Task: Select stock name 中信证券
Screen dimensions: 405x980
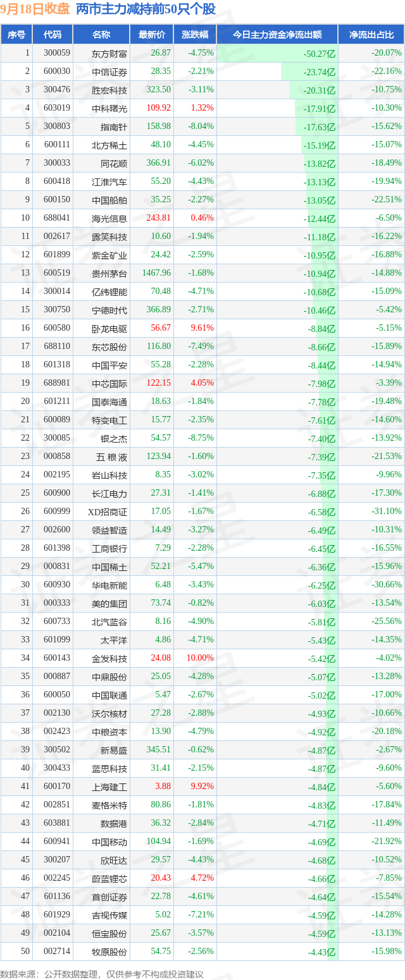Action: click(109, 71)
